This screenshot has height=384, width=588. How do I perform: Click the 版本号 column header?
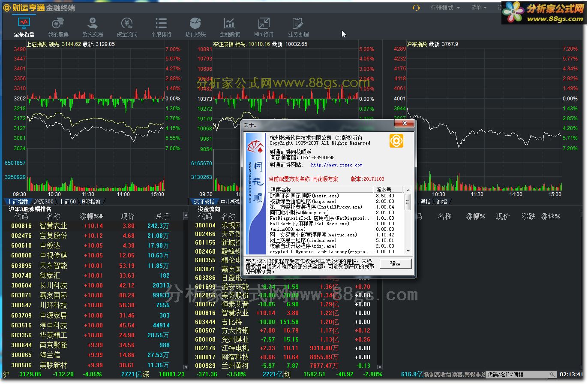[388, 189]
